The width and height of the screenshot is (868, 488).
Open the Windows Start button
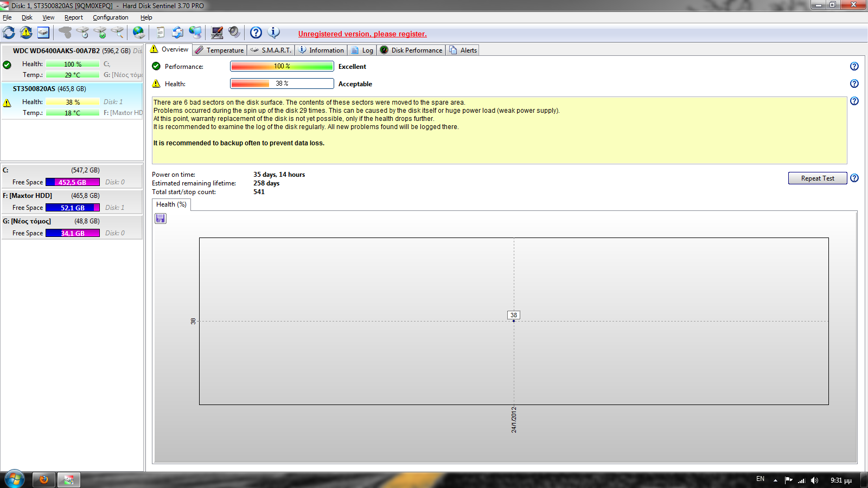tap(15, 479)
